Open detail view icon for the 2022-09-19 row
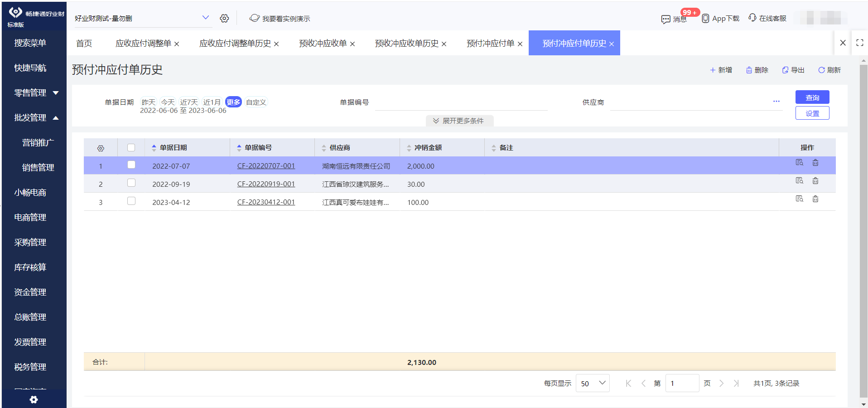 pyautogui.click(x=799, y=180)
